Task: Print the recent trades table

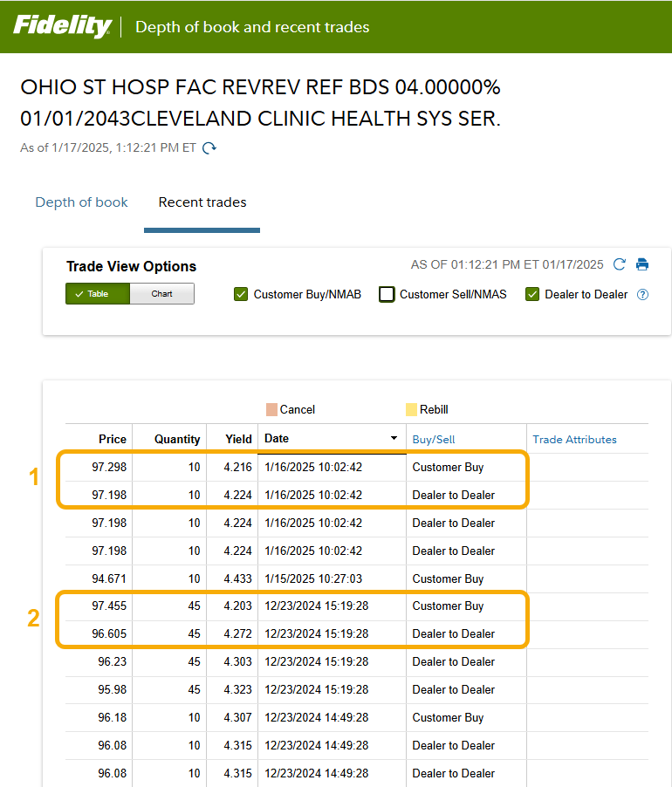Action: [642, 264]
